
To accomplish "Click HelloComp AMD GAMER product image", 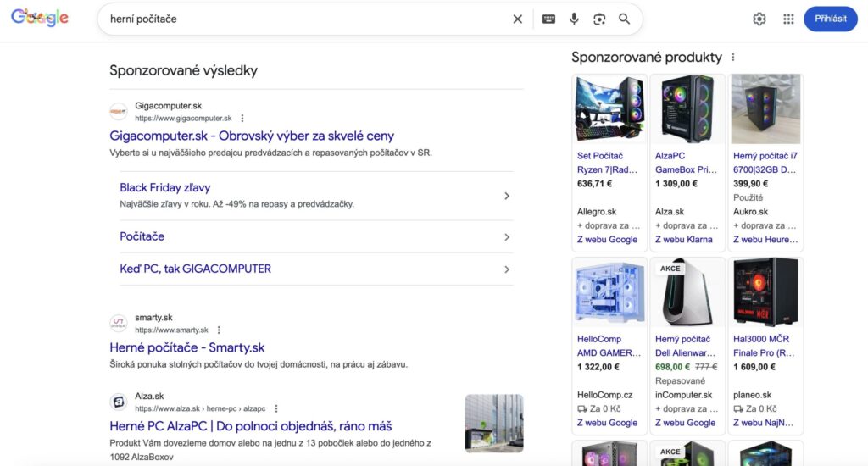I will tap(609, 292).
